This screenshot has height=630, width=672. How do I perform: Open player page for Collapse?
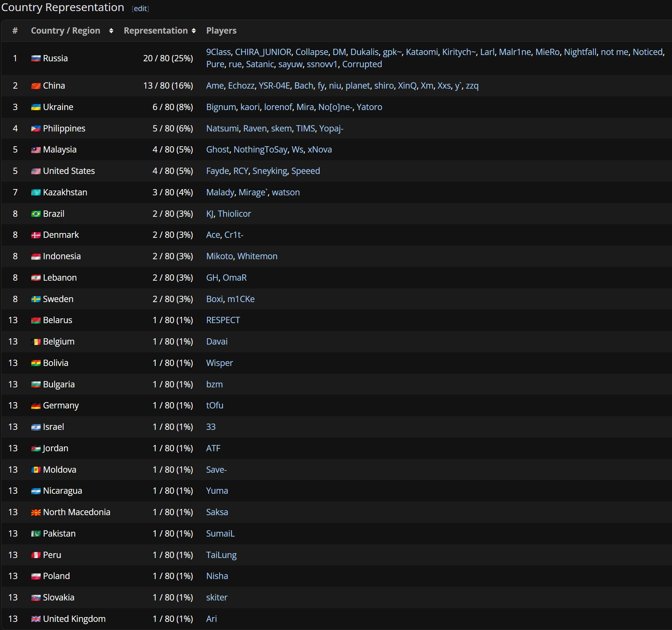click(312, 52)
